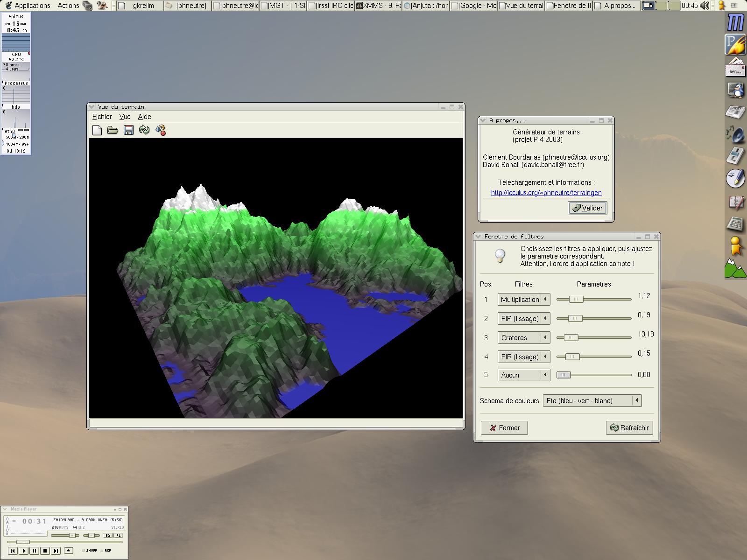Click the GNOME foot Applications icon
This screenshot has width=747, height=560.
(7, 6)
